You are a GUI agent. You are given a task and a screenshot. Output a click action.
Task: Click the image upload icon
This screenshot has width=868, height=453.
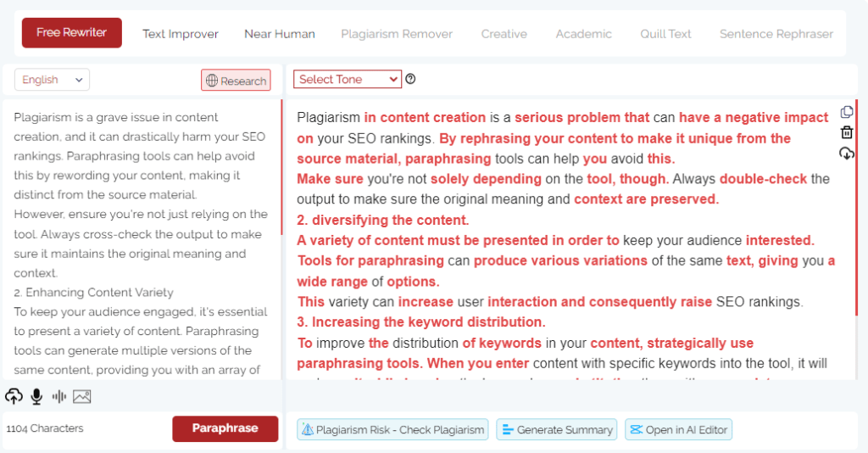coord(82,396)
